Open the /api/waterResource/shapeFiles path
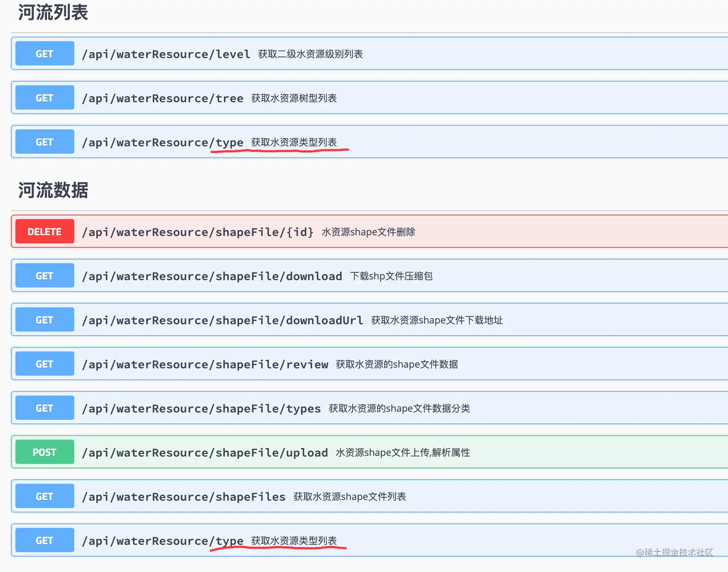The width and height of the screenshot is (728, 572). [184, 496]
